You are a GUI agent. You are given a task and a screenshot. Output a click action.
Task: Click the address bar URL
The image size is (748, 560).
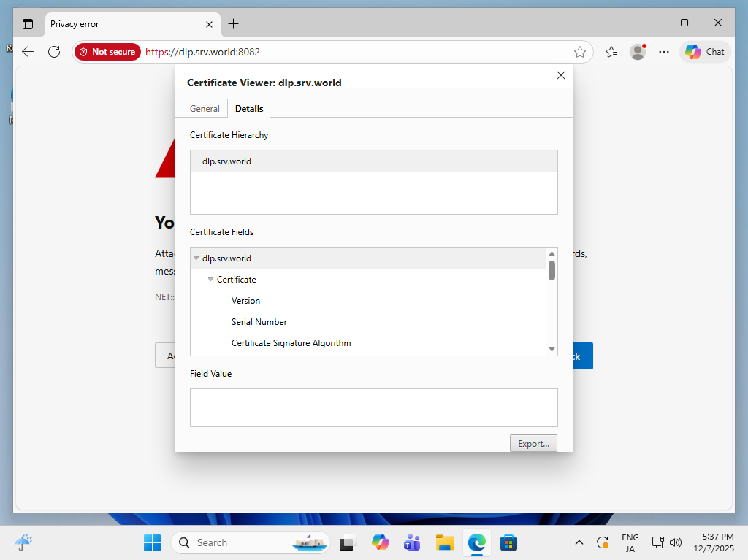click(x=202, y=52)
